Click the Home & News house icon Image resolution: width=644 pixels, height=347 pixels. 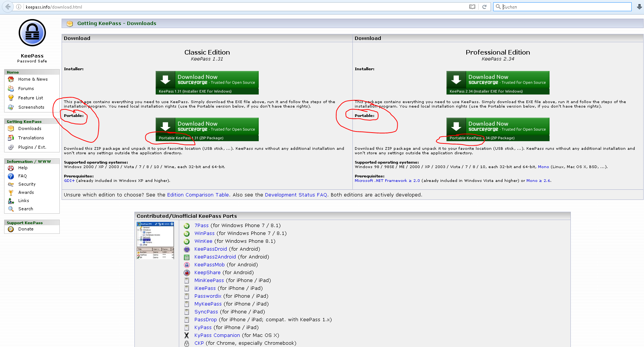click(x=11, y=79)
